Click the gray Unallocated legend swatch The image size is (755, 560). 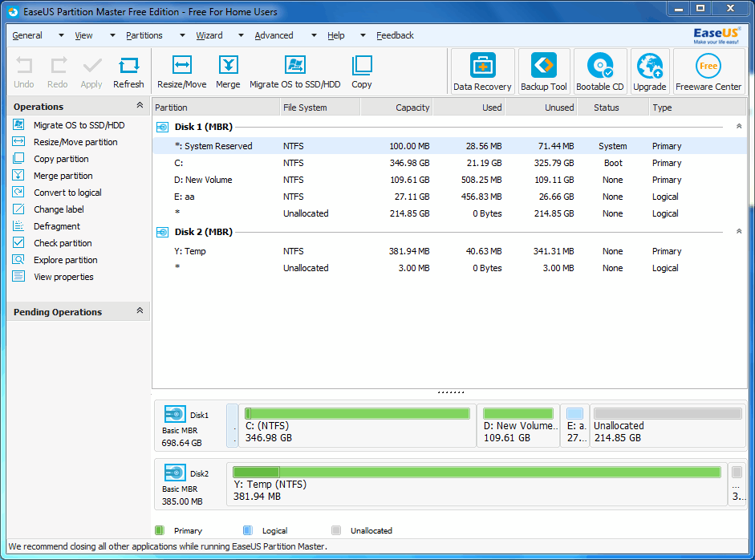click(336, 530)
